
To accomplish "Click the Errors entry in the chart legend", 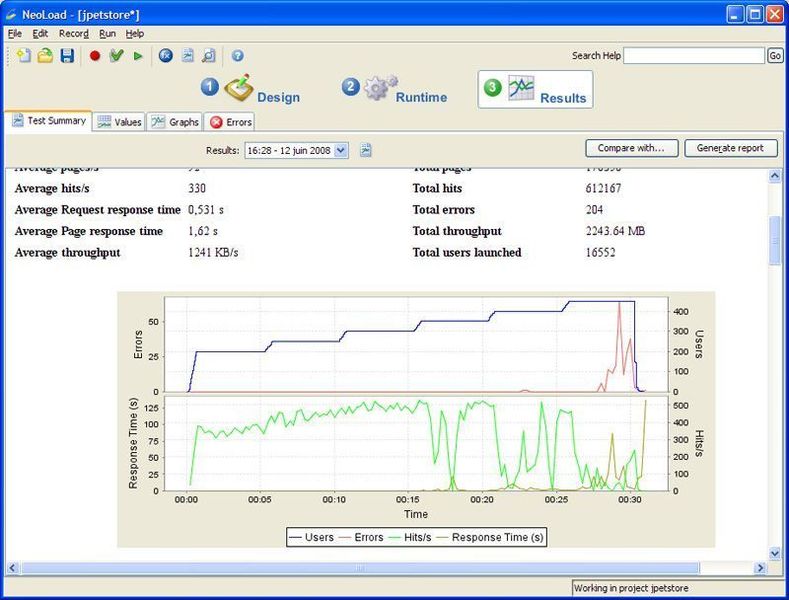I will pyautogui.click(x=361, y=537).
